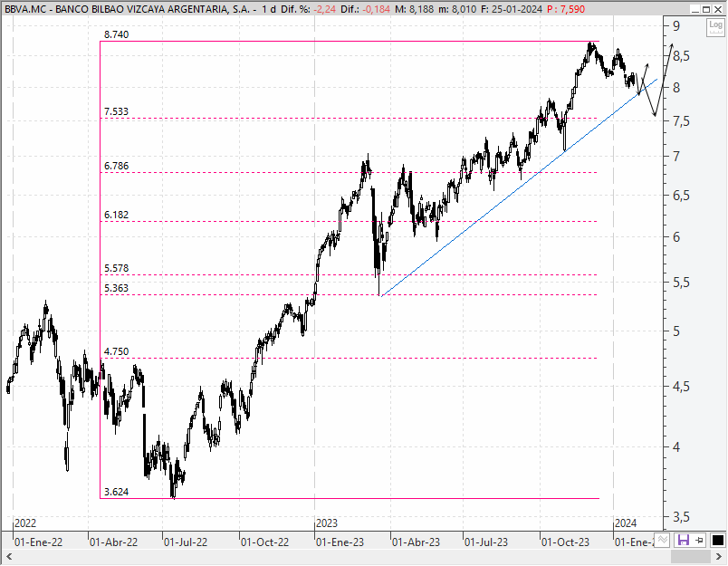Click the 5.578 Fibonacci level label
Screen dimensions: 728x566
tap(116, 268)
